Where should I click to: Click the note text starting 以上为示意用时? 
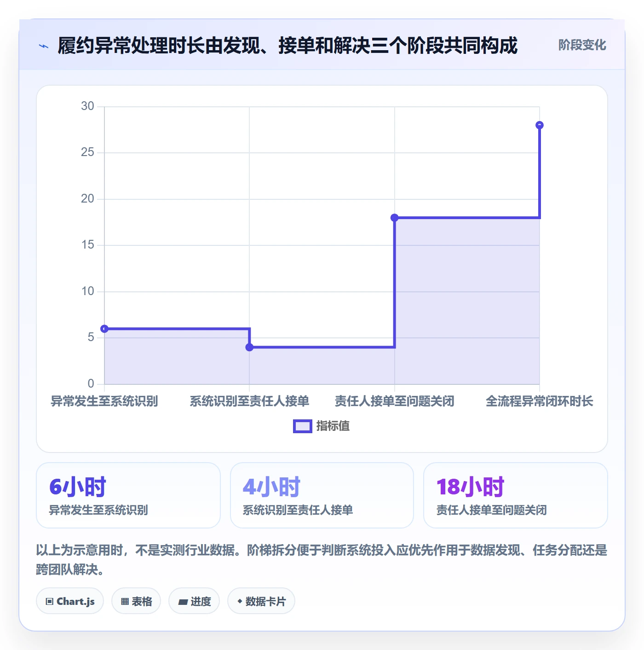pos(322,560)
